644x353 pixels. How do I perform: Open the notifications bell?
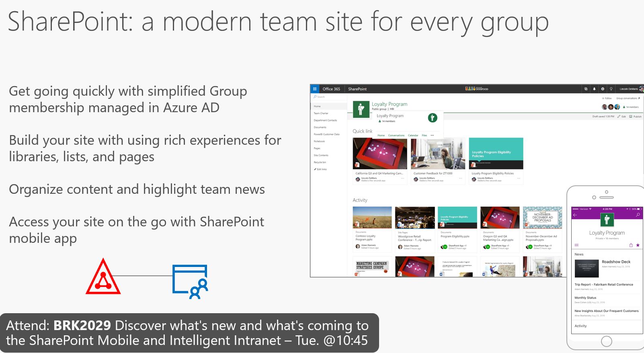(x=594, y=89)
